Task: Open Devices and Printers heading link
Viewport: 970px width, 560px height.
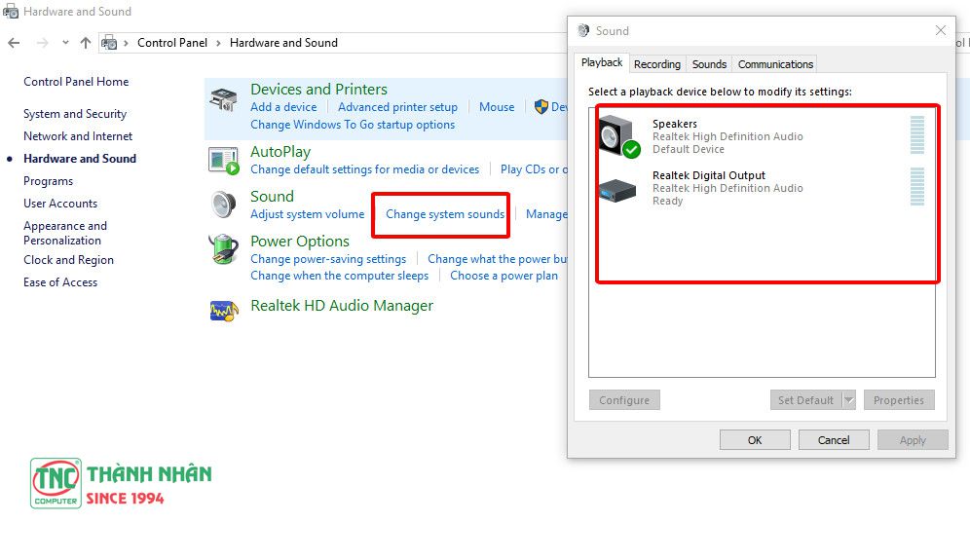Action: [x=318, y=89]
